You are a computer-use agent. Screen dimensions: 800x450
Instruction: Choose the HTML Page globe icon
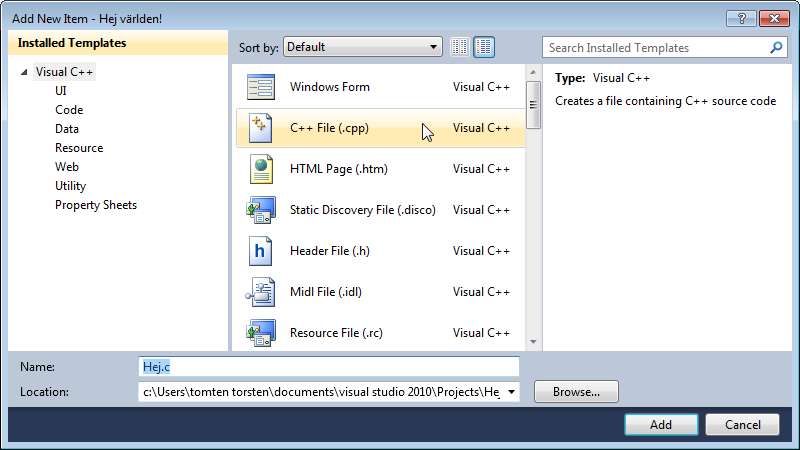point(261,169)
